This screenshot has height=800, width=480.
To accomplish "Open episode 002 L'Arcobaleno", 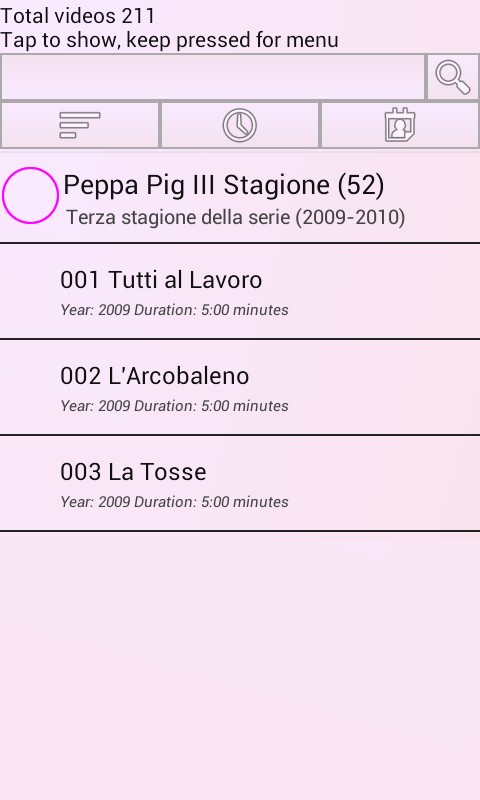I will click(x=240, y=387).
